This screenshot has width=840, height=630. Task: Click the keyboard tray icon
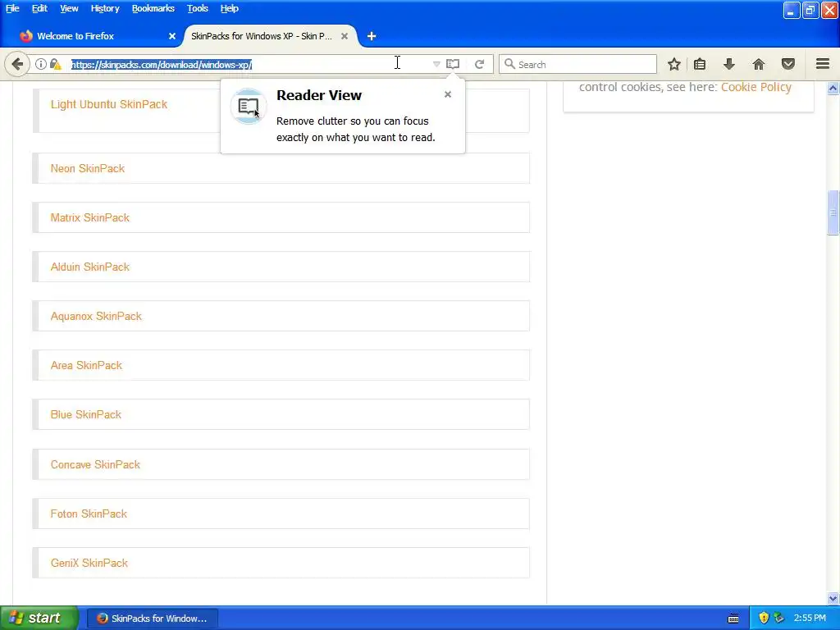coord(733,619)
